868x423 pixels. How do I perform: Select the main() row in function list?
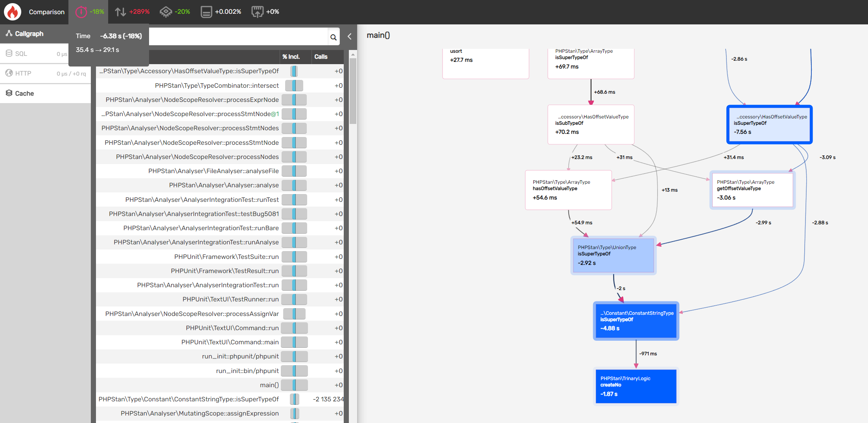click(x=220, y=385)
